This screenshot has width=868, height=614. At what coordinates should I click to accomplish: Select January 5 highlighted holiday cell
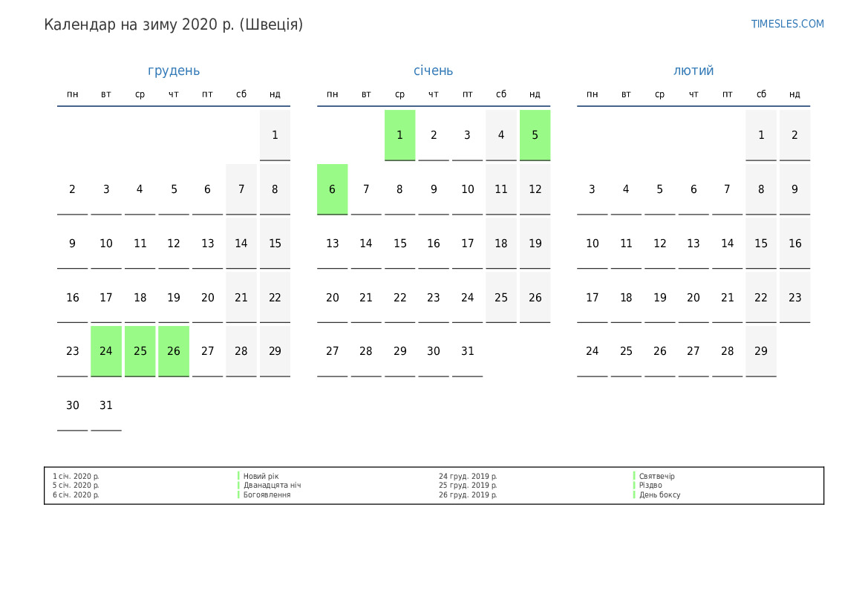pyautogui.click(x=535, y=135)
